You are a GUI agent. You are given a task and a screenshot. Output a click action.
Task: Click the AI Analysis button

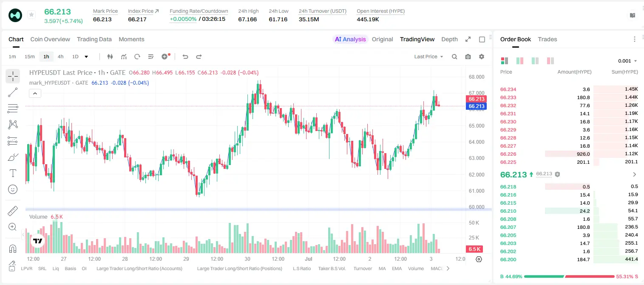click(x=350, y=39)
